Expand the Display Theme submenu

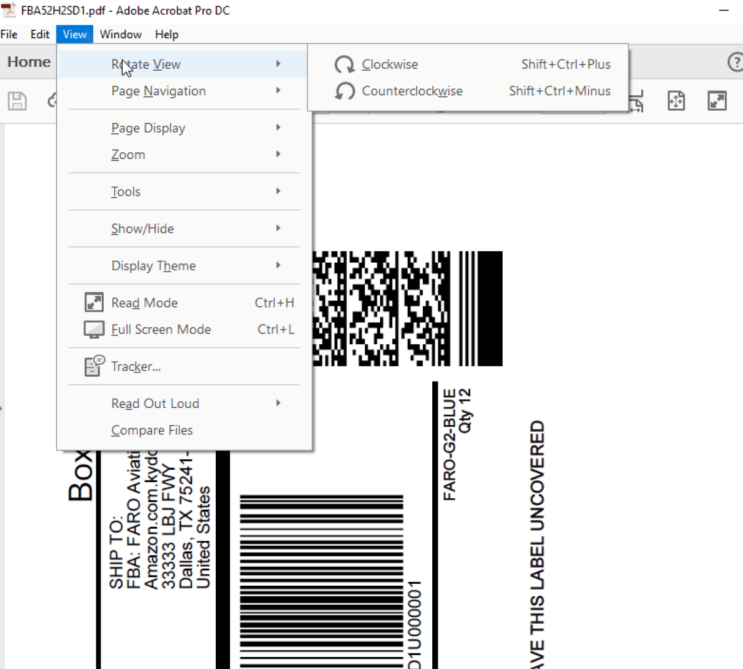point(184,265)
